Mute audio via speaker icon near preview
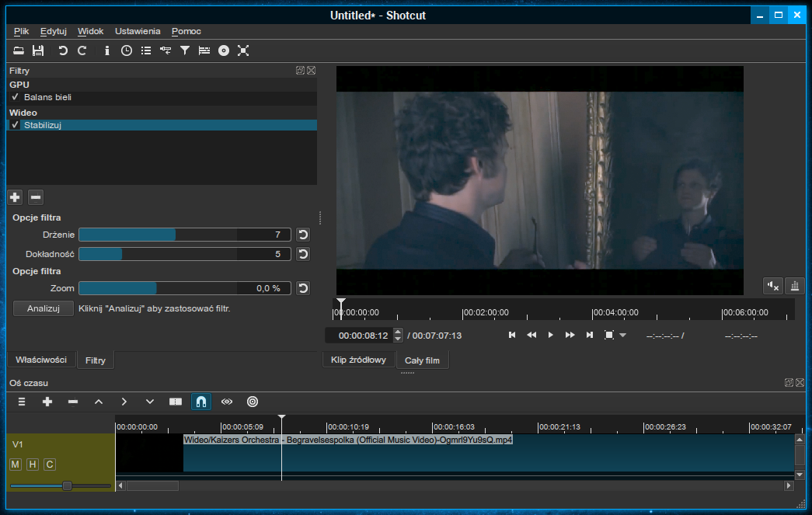The width and height of the screenshot is (812, 515). [773, 286]
